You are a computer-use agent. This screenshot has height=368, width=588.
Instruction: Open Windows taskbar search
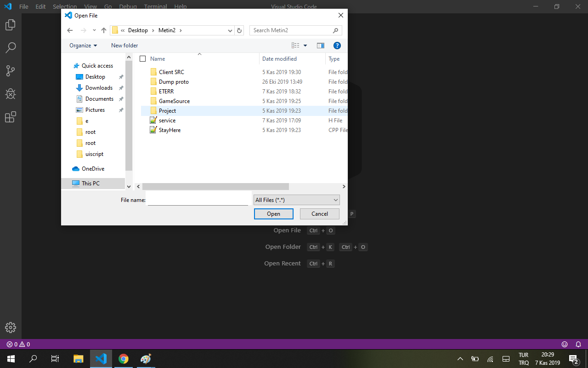coord(33,359)
